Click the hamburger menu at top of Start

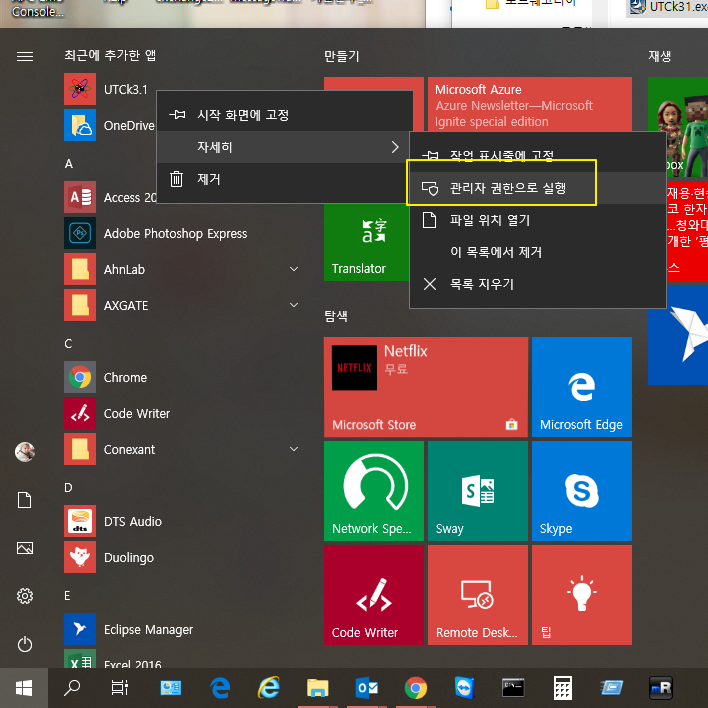click(25, 56)
